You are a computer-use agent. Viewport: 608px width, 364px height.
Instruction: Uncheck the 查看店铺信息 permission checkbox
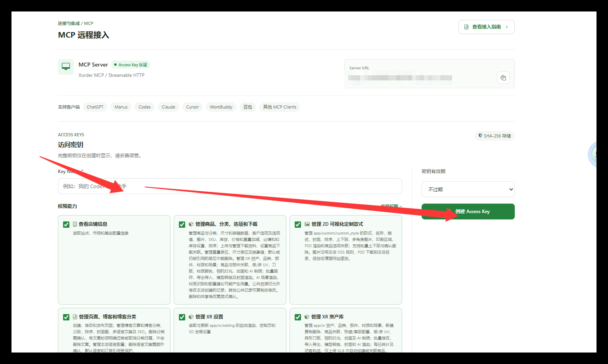(66, 225)
